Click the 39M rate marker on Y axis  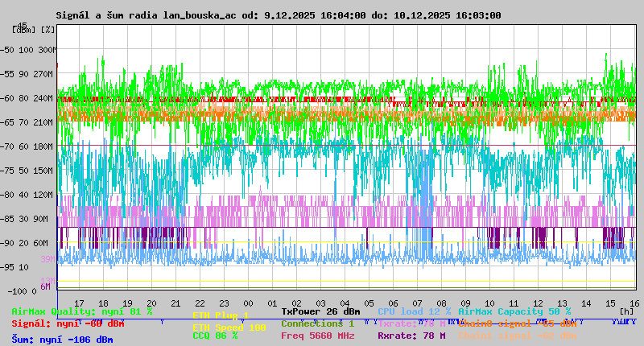pyautogui.click(x=47, y=259)
